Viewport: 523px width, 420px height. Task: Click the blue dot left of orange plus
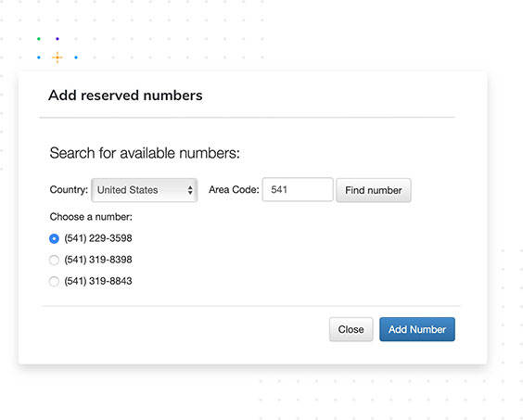(x=39, y=57)
